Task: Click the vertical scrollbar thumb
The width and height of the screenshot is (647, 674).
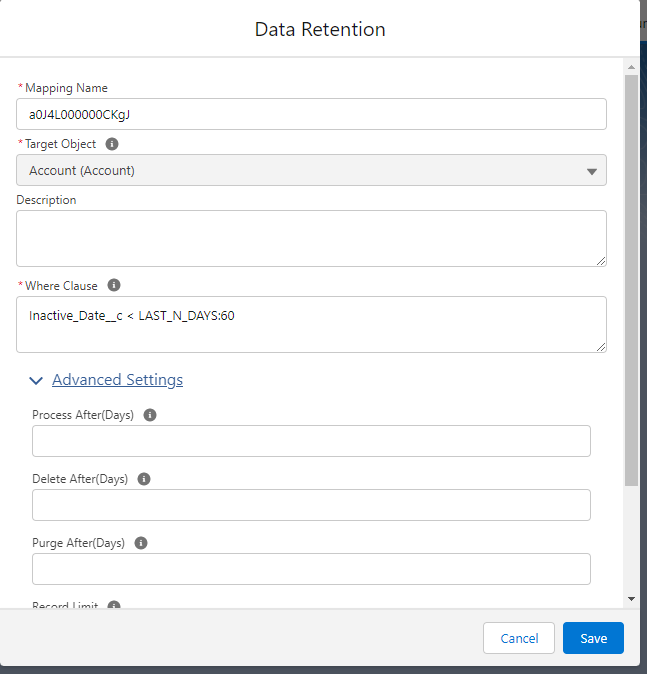Action: click(630, 280)
